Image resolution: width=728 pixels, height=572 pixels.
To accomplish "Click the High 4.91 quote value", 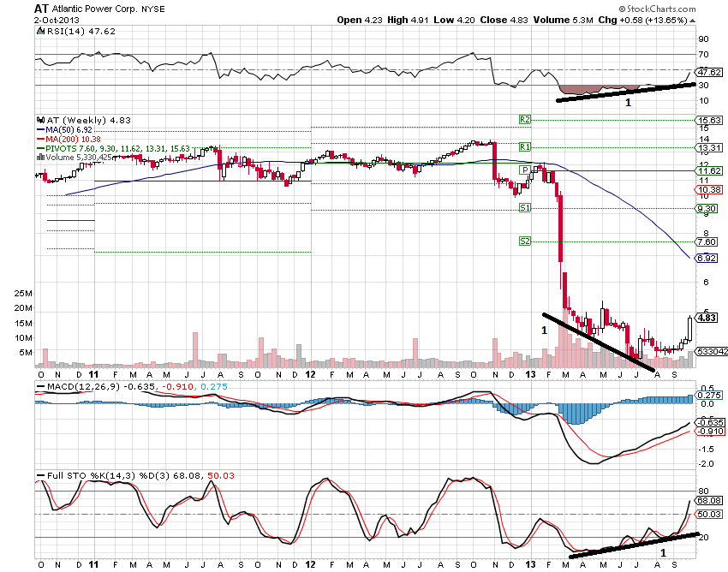I will point(408,20).
